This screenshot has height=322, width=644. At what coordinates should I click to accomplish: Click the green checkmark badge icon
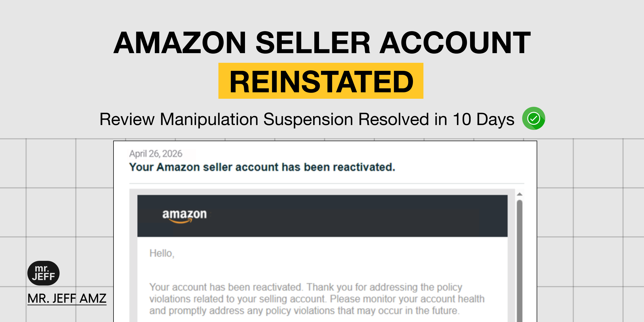(x=533, y=118)
